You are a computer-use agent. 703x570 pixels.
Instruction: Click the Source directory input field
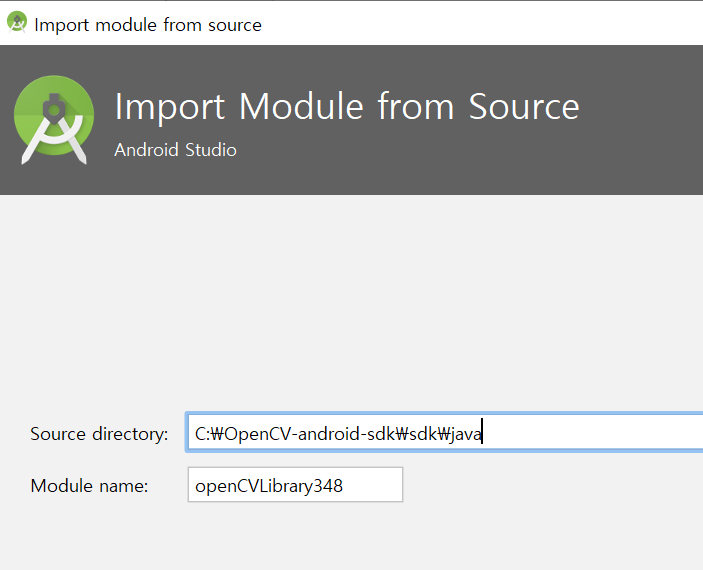click(x=445, y=433)
